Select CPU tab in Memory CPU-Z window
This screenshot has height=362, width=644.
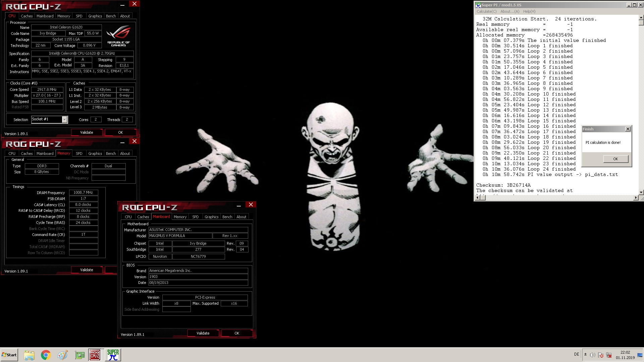click(12, 154)
